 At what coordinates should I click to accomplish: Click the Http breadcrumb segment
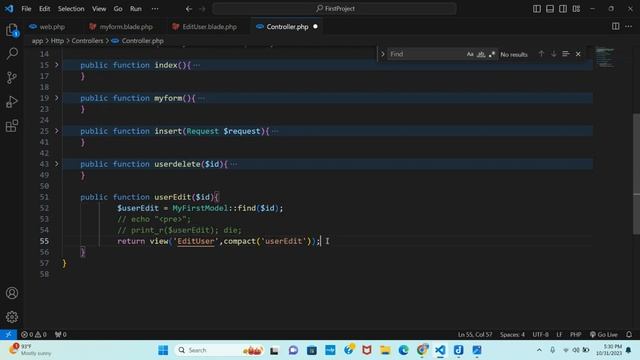click(57, 41)
